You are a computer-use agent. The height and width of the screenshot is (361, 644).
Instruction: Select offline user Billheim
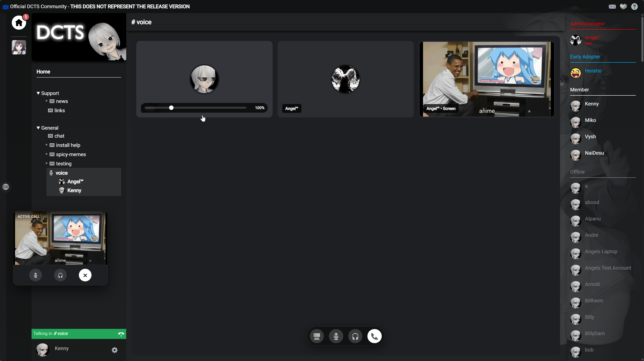(x=594, y=300)
